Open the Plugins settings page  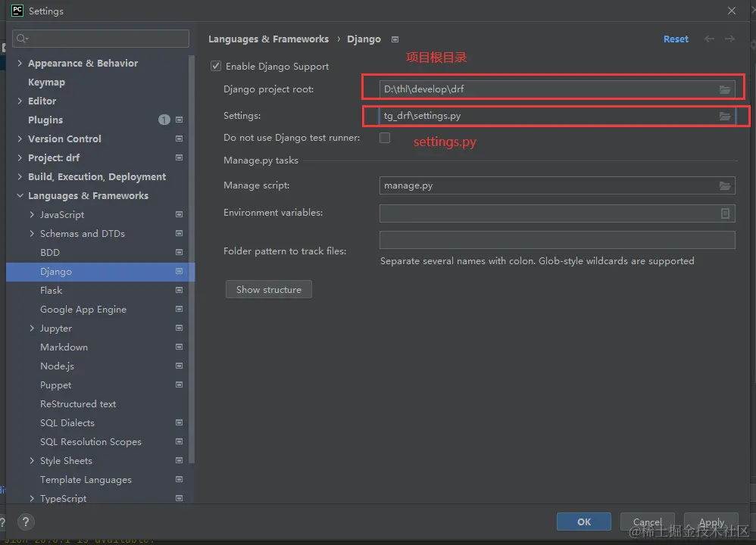coord(45,120)
